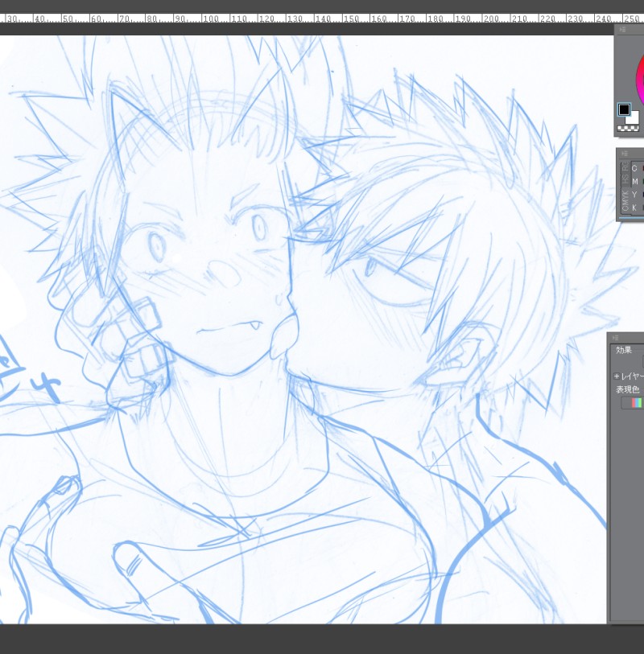Open the color slider panel menu icon
The width and height of the screenshot is (644, 654).
625,154
